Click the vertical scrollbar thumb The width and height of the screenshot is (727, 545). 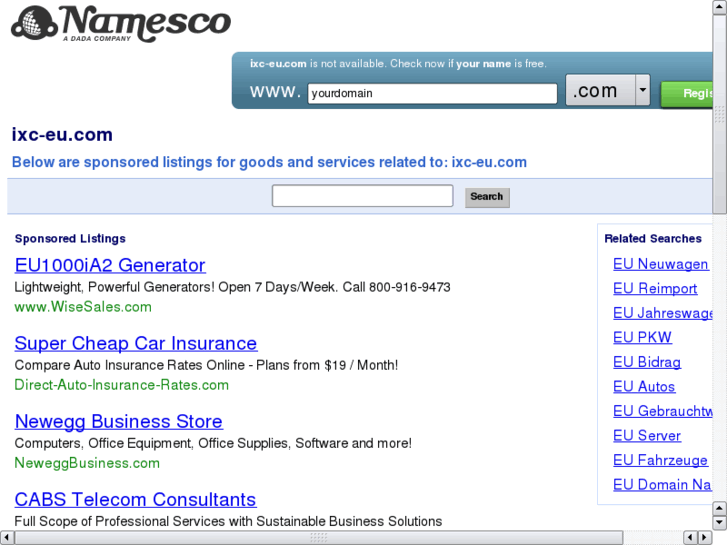coord(720,114)
